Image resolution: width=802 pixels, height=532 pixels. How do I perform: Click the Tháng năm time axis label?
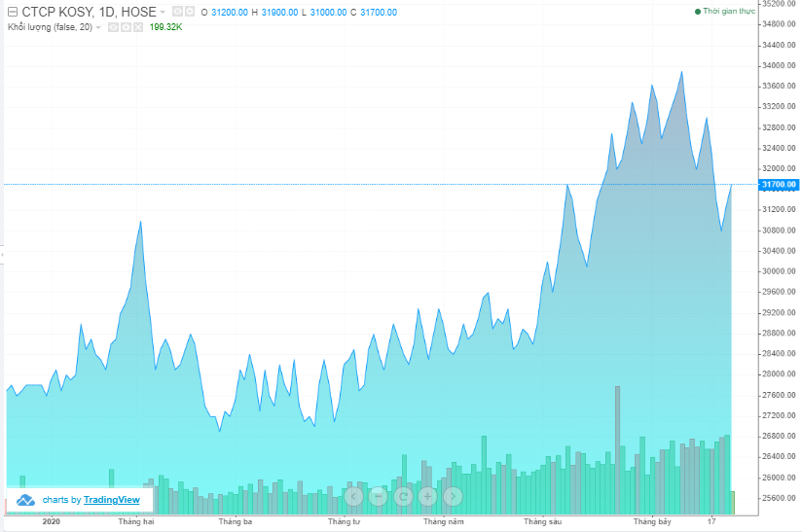tap(444, 521)
